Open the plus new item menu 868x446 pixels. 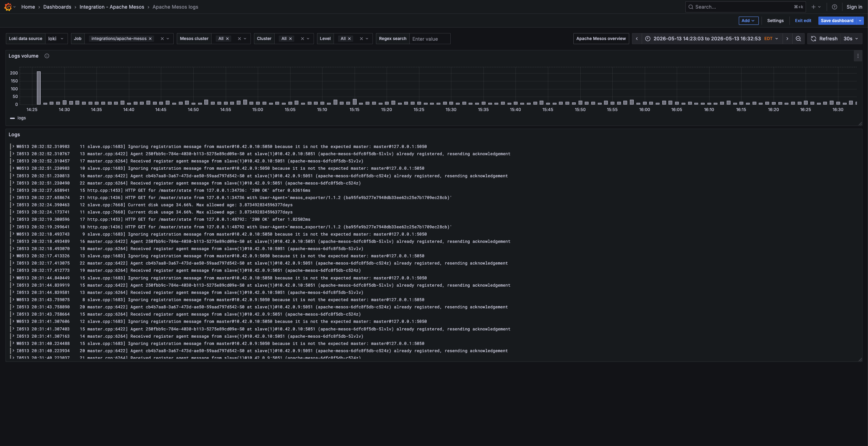(x=816, y=7)
